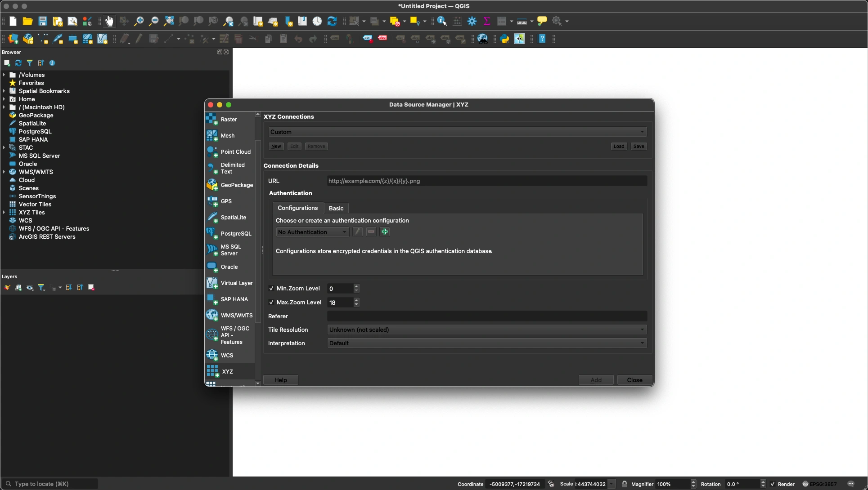The height and width of the screenshot is (490, 868).
Task: Toggle the Max. Zoom Level checkbox
Action: [271, 303]
